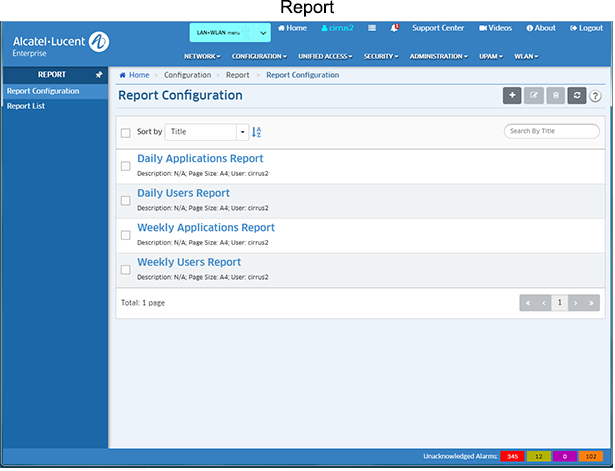Click the list menu icon beside cirrus2
This screenshot has width=615, height=471.
[372, 28]
